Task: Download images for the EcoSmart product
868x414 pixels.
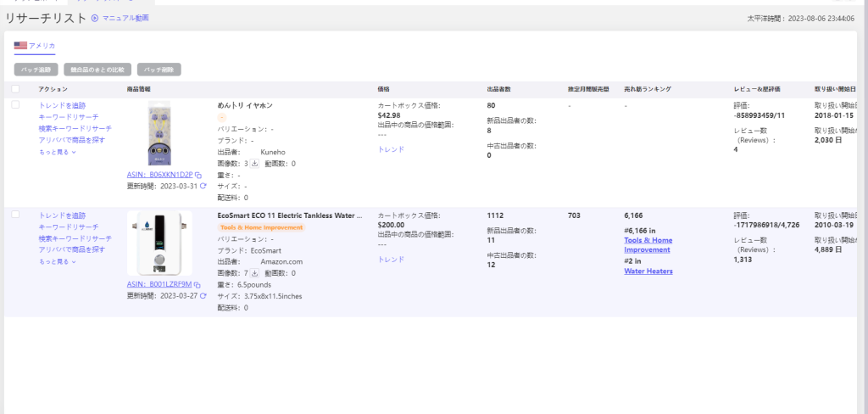Action: [255, 274]
